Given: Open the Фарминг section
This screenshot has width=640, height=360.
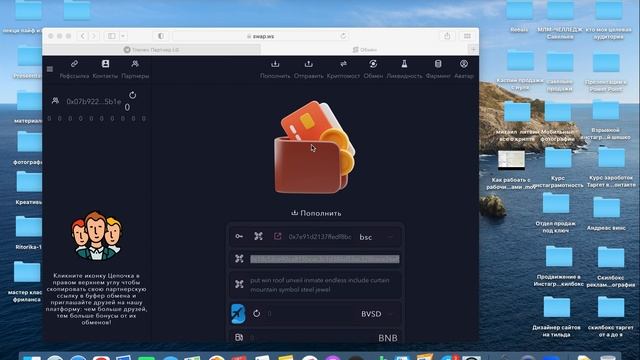Looking at the screenshot, I should [x=438, y=69].
